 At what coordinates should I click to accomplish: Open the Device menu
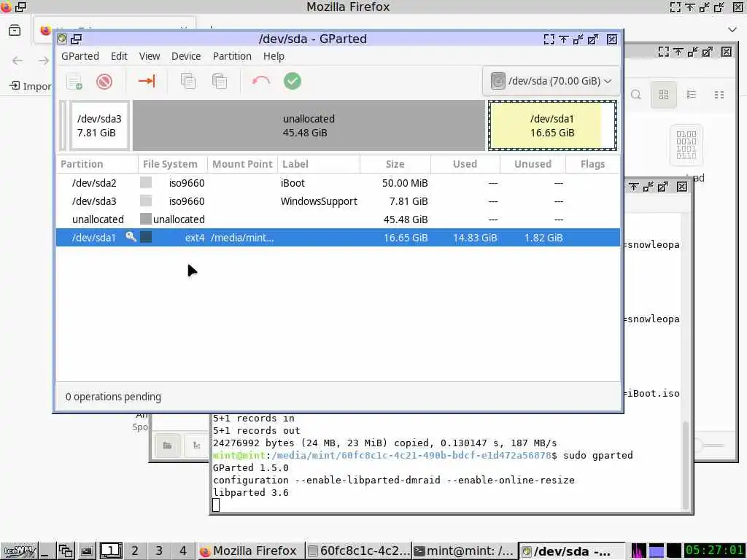click(x=186, y=56)
